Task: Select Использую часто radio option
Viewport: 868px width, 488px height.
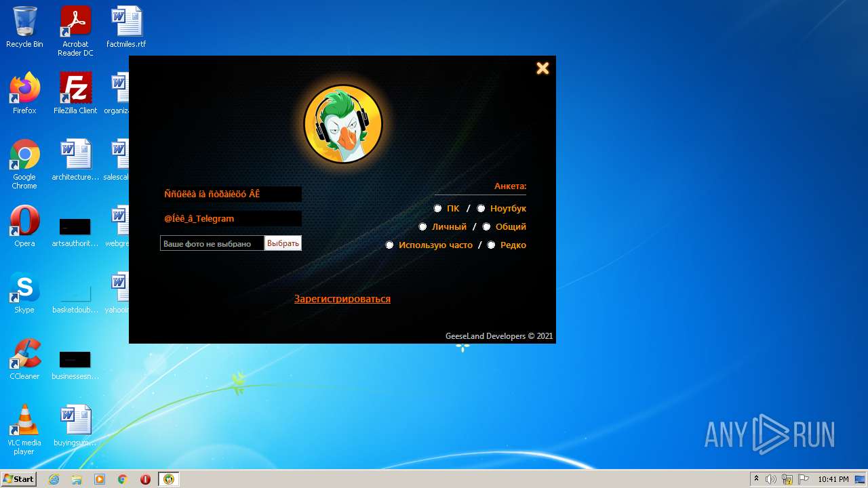Action: click(x=389, y=245)
